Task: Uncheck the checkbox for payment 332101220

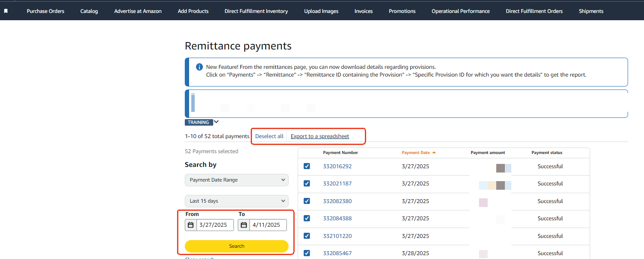Action: (307, 236)
